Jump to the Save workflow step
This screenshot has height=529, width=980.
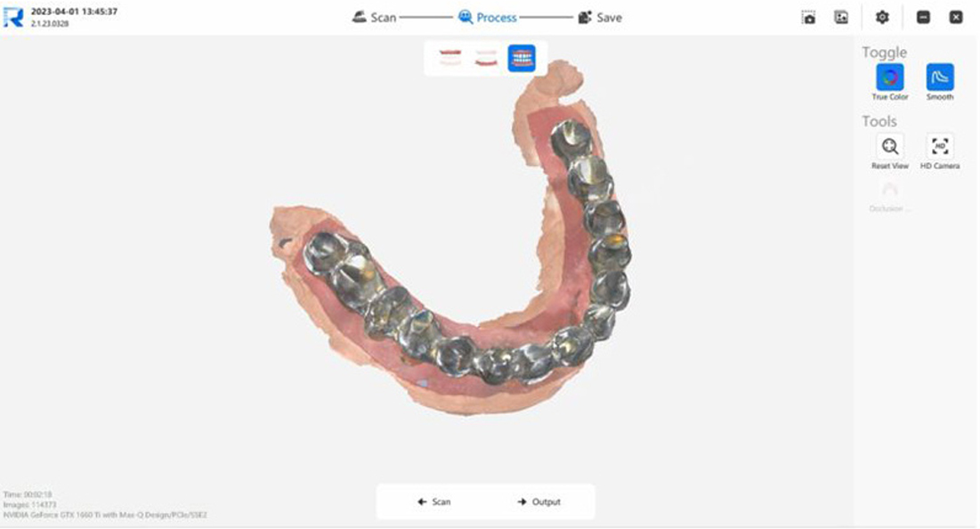599,18
